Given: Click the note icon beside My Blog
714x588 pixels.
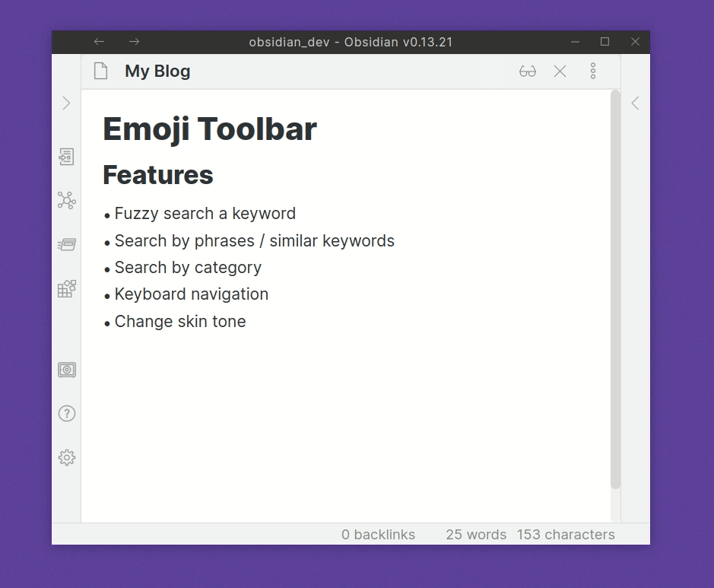Looking at the screenshot, I should (100, 70).
